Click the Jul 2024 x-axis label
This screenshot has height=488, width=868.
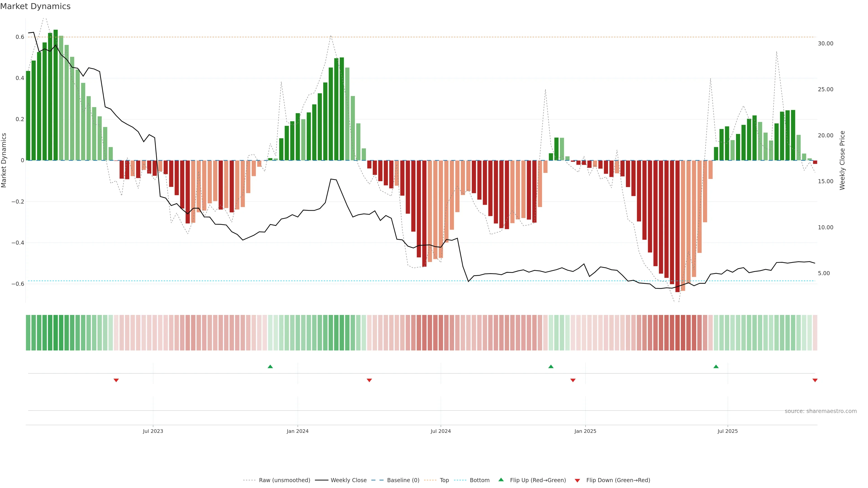pos(440,431)
